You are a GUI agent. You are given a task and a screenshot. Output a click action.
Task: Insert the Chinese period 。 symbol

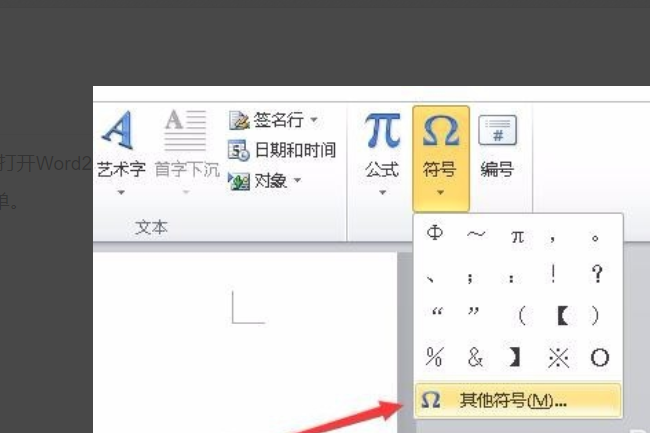[x=595, y=238]
